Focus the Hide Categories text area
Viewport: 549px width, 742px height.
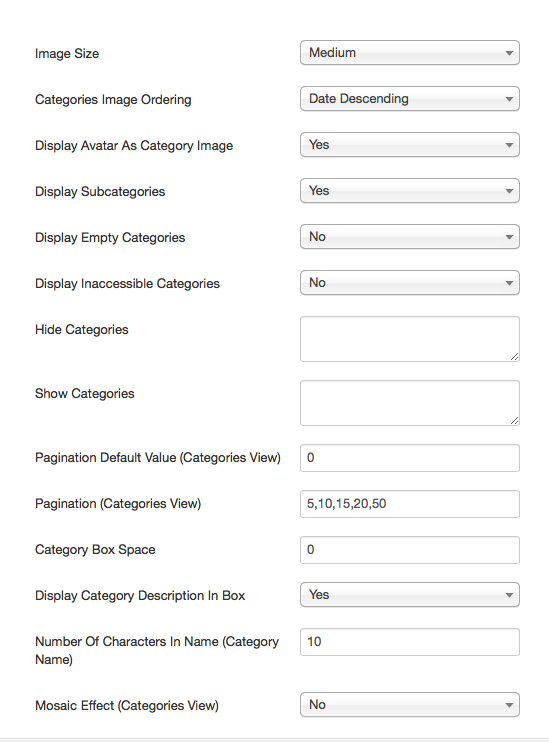(410, 339)
